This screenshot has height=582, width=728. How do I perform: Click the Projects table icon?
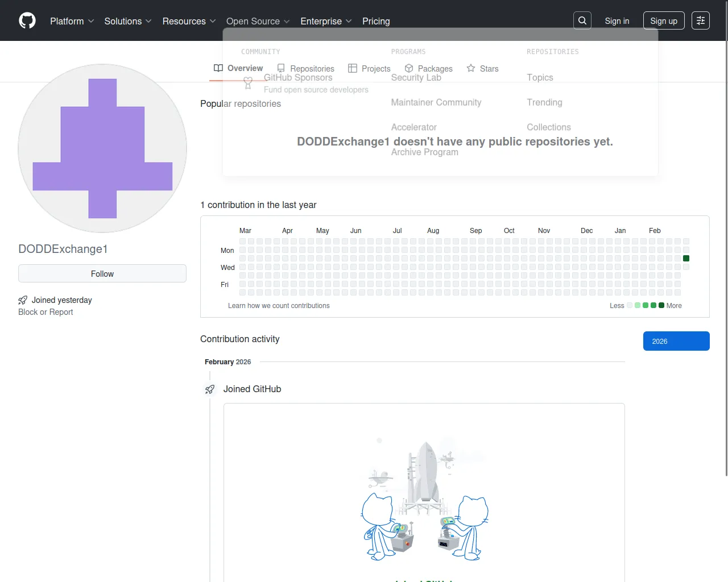(353, 68)
